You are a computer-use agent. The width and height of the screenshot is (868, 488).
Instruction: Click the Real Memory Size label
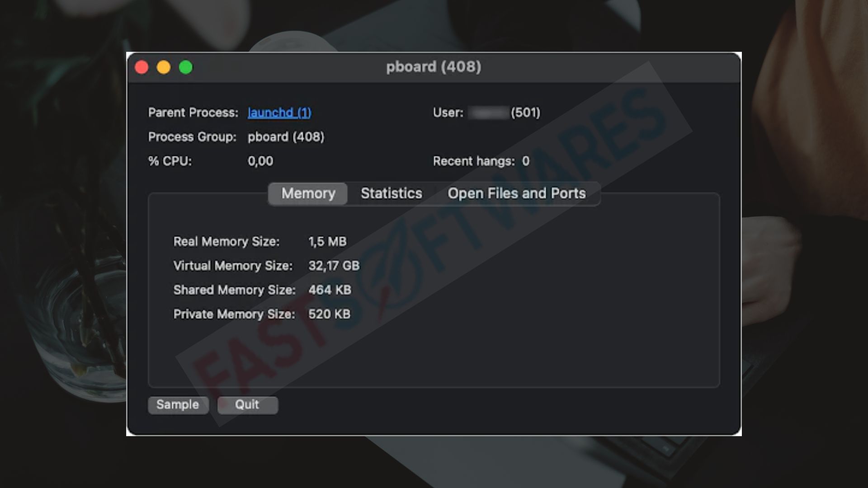(x=226, y=242)
